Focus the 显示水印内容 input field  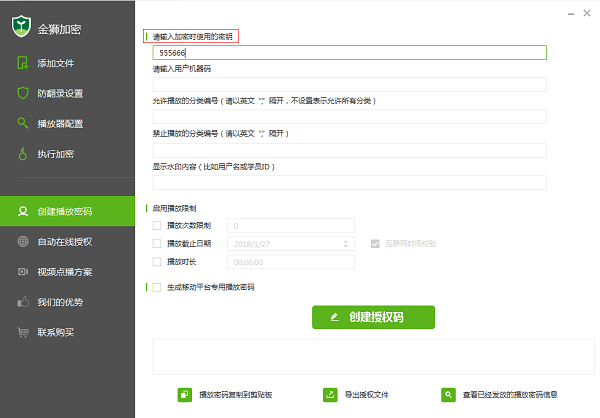coord(349,183)
